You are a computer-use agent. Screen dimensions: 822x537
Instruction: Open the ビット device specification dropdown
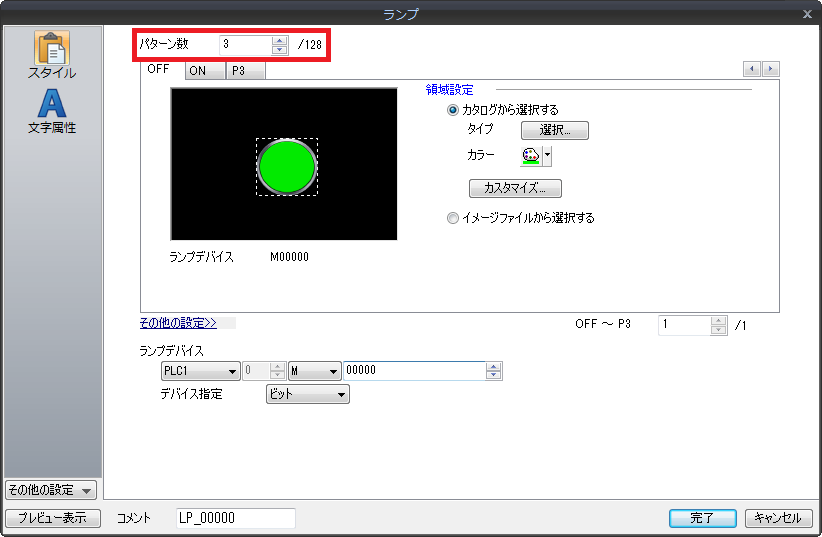pyautogui.click(x=307, y=395)
